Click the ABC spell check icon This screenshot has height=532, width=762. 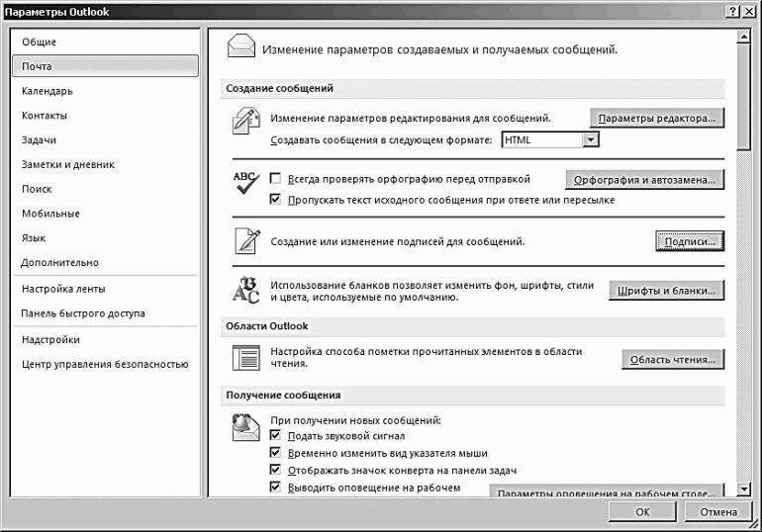(245, 183)
